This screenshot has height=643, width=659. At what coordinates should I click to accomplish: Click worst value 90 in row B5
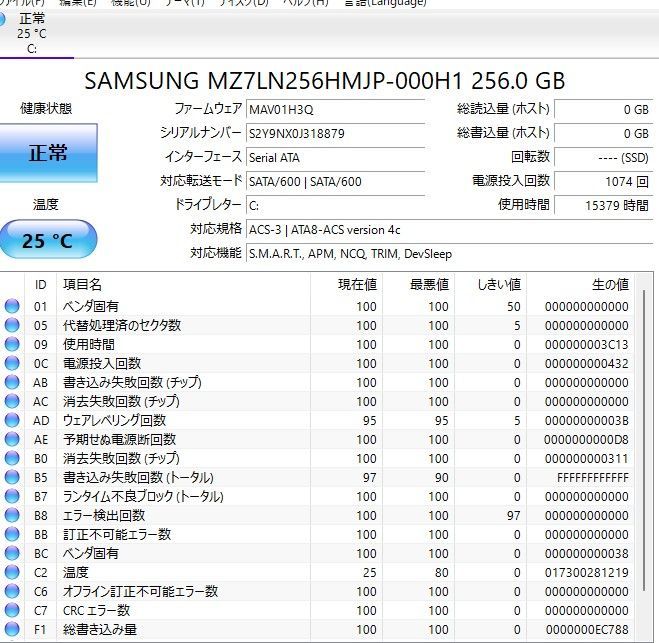[441, 477]
